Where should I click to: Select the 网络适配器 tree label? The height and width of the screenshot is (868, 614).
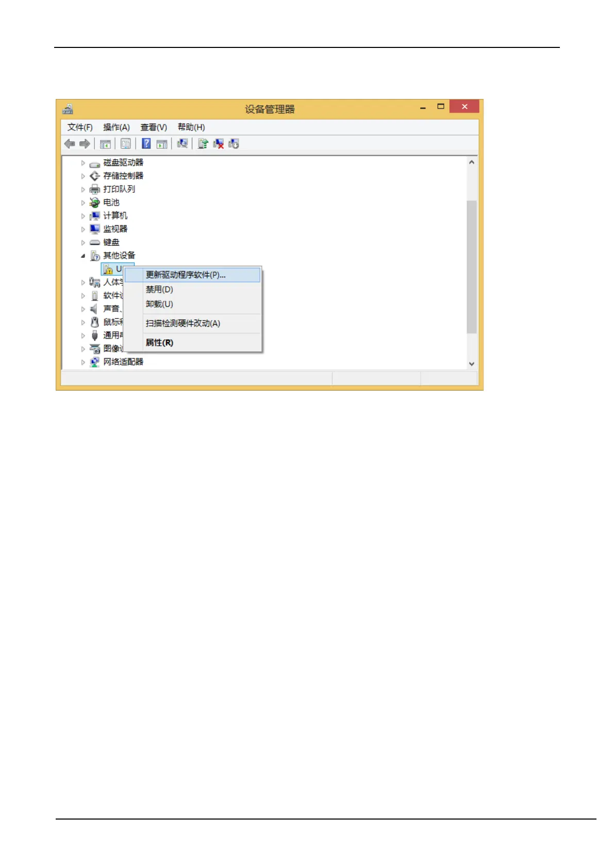(x=123, y=362)
